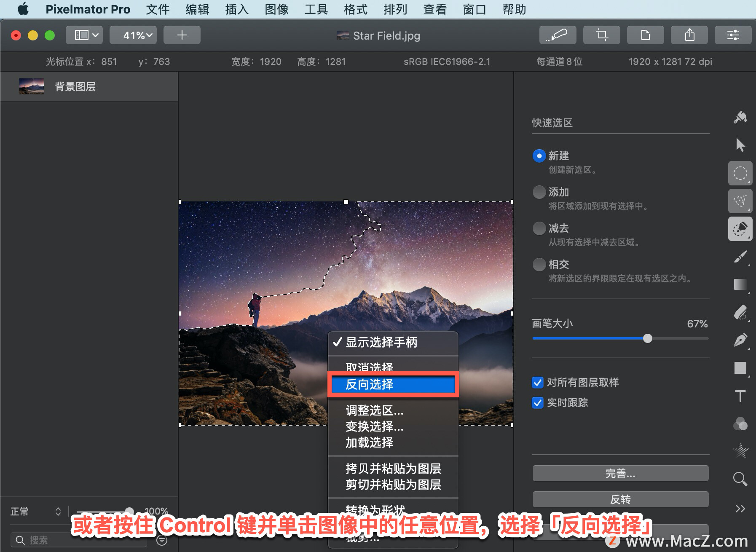The height and width of the screenshot is (552, 756).
Task: Open the 帮助 menu
Action: pos(515,9)
